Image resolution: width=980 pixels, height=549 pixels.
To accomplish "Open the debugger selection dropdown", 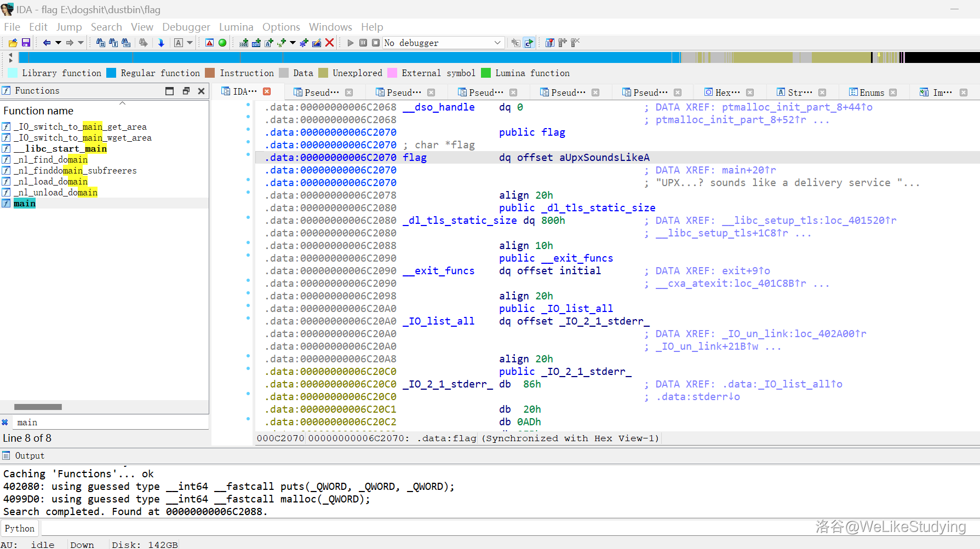I will pyautogui.click(x=497, y=43).
